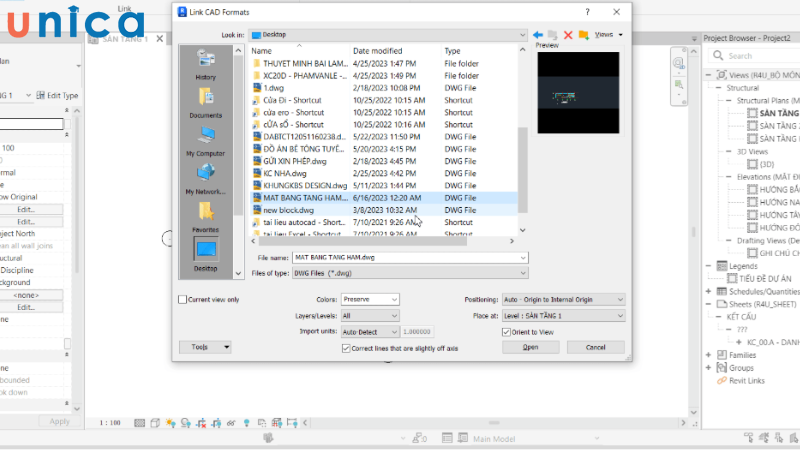Click the dialog help question mark
The width and height of the screenshot is (800, 450).
point(587,12)
